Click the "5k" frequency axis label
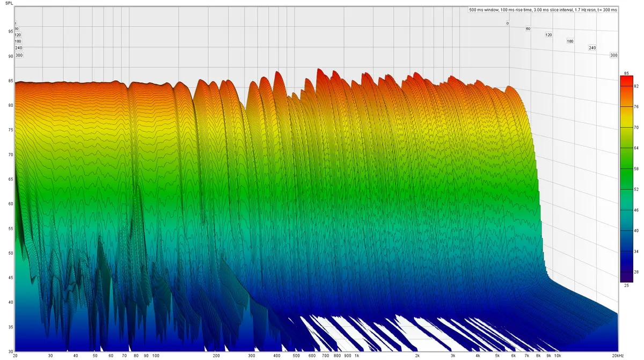The width and height of the screenshot is (644, 360). pos(497,356)
